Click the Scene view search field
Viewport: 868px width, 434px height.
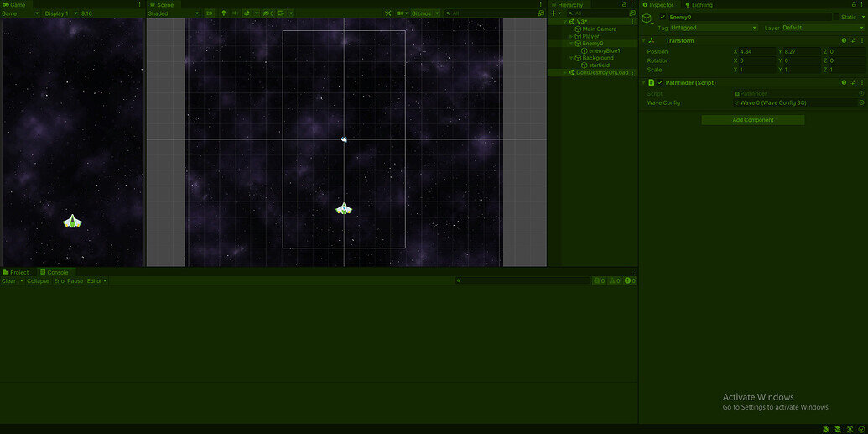(490, 13)
